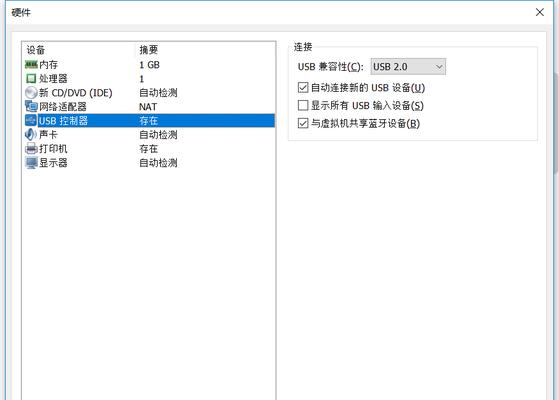Select the 网络适配器 NAT row

pos(149,107)
